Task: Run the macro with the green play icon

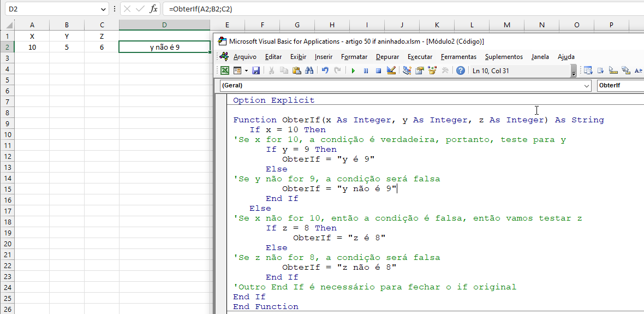Action: (353, 70)
